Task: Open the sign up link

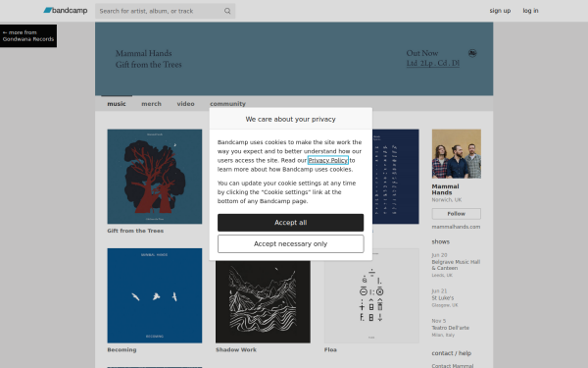Action: tap(500, 11)
